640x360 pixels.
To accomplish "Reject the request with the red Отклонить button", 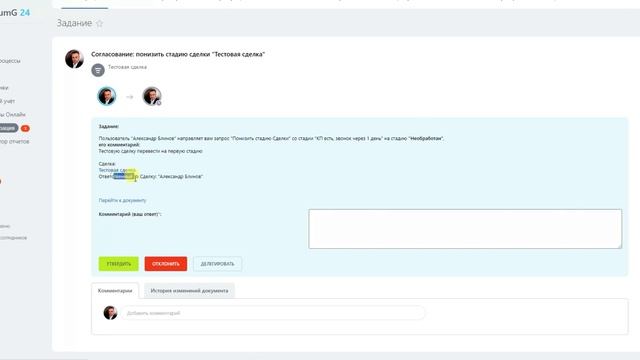I will 166,264.
